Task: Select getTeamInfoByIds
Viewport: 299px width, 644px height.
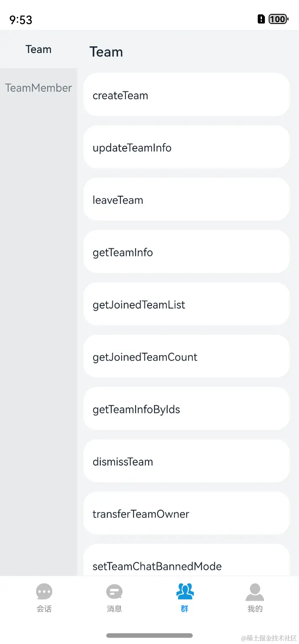Action: coord(187,409)
